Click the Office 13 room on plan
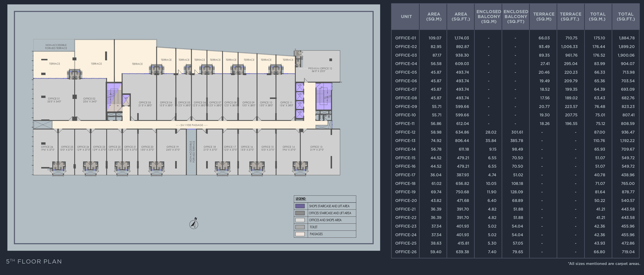Image resolution: width=644 pixels, height=275 pixels. pyautogui.click(x=316, y=148)
